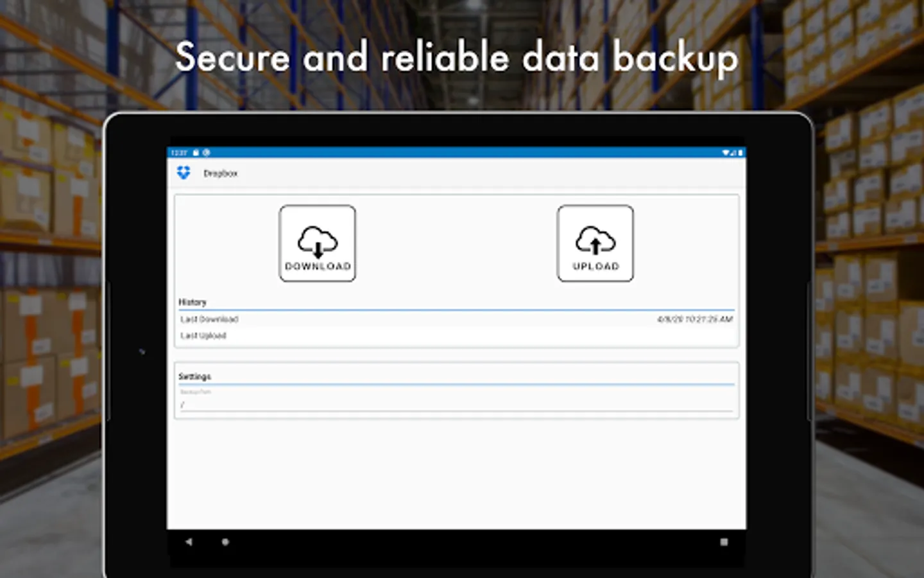Tap the Android home circle button
The height and width of the screenshot is (578, 924).
(x=225, y=542)
